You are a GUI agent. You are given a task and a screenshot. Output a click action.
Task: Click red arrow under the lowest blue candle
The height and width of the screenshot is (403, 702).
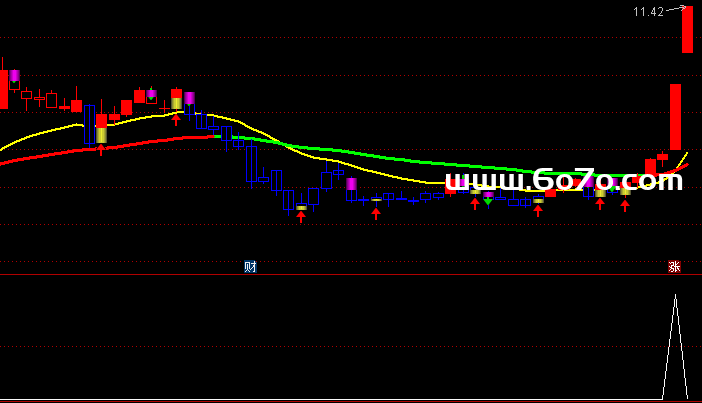pos(301,216)
